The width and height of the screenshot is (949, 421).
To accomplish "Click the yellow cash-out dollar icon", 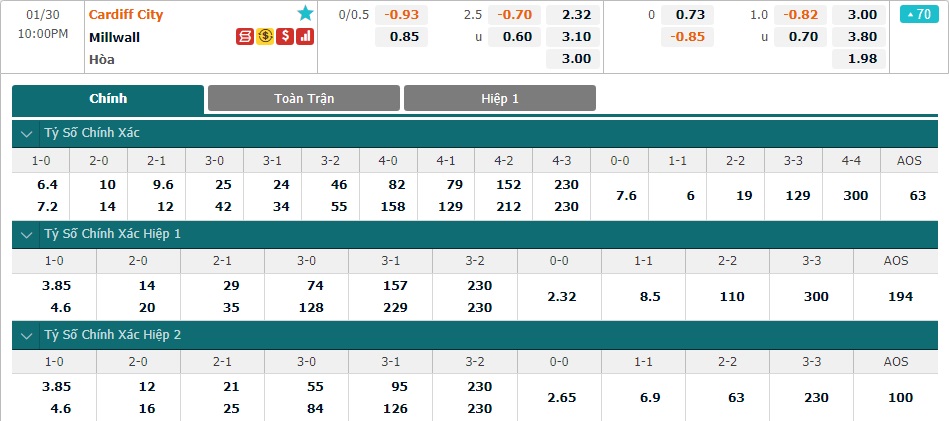I will [265, 36].
